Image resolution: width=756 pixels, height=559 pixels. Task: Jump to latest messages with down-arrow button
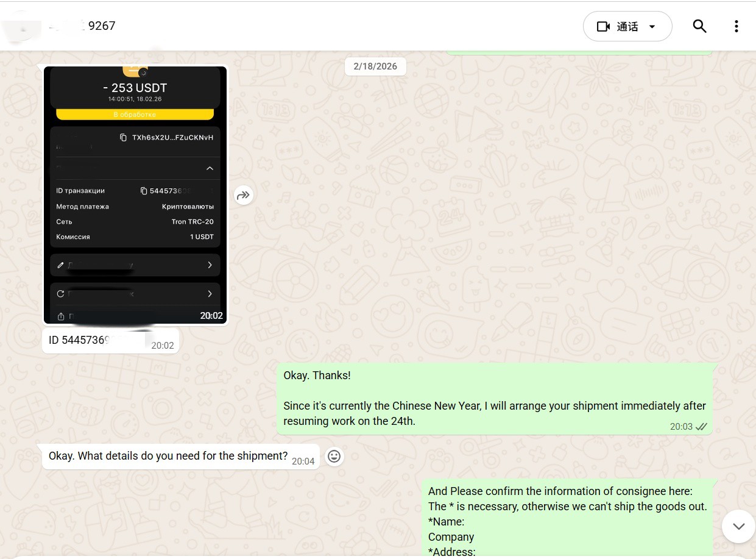[738, 526]
